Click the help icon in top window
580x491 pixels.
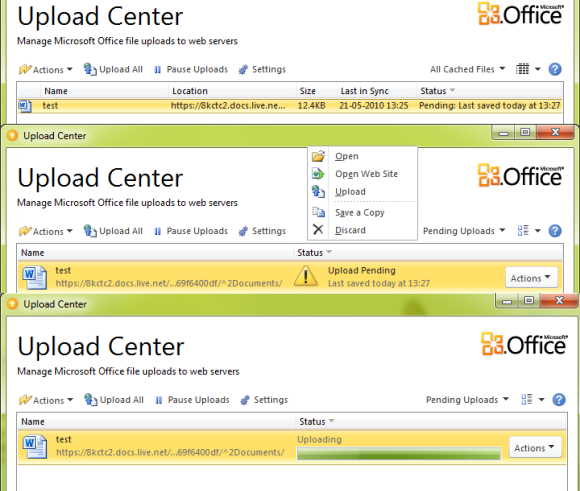click(x=555, y=69)
